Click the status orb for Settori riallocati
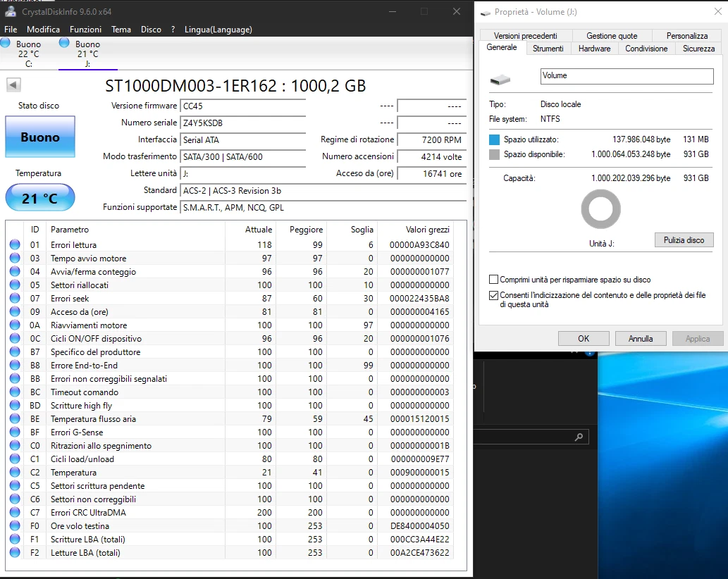 click(15, 285)
